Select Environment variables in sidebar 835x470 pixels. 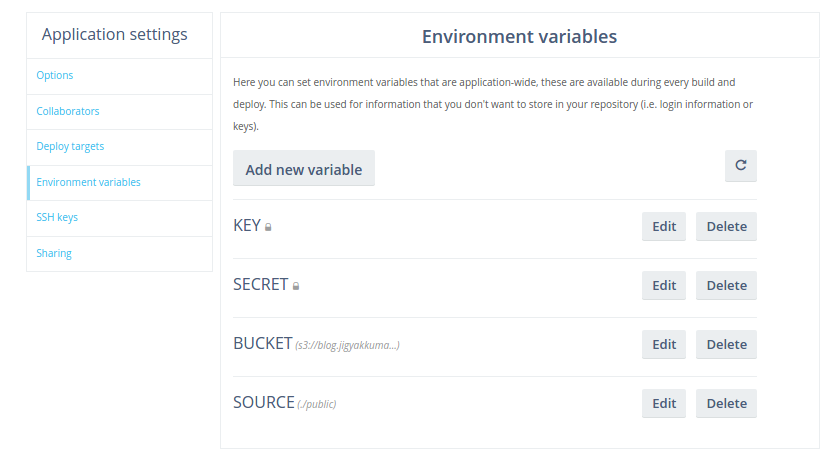[x=88, y=182]
